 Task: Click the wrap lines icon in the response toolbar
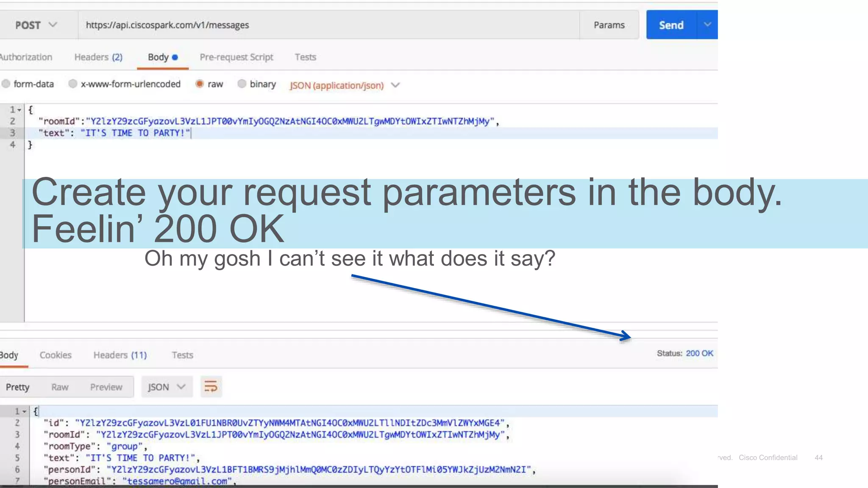point(211,387)
